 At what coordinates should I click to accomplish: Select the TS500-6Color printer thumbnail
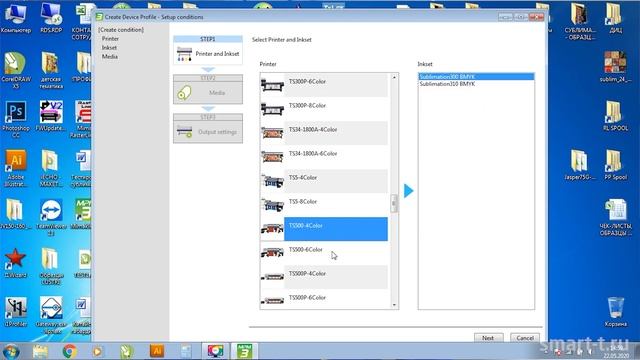click(x=272, y=253)
